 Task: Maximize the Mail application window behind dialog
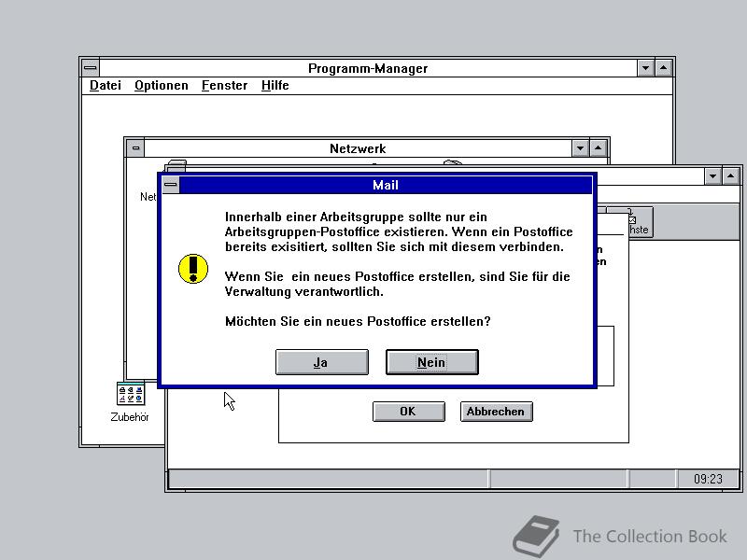[x=731, y=176]
